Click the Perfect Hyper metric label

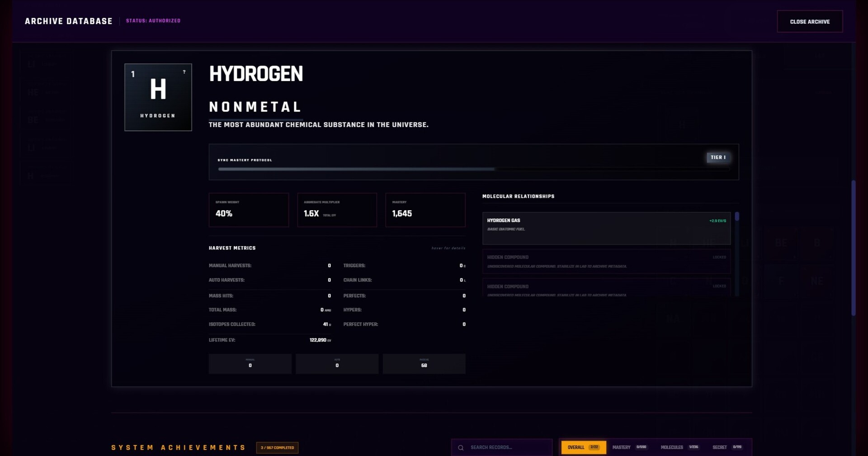point(361,324)
